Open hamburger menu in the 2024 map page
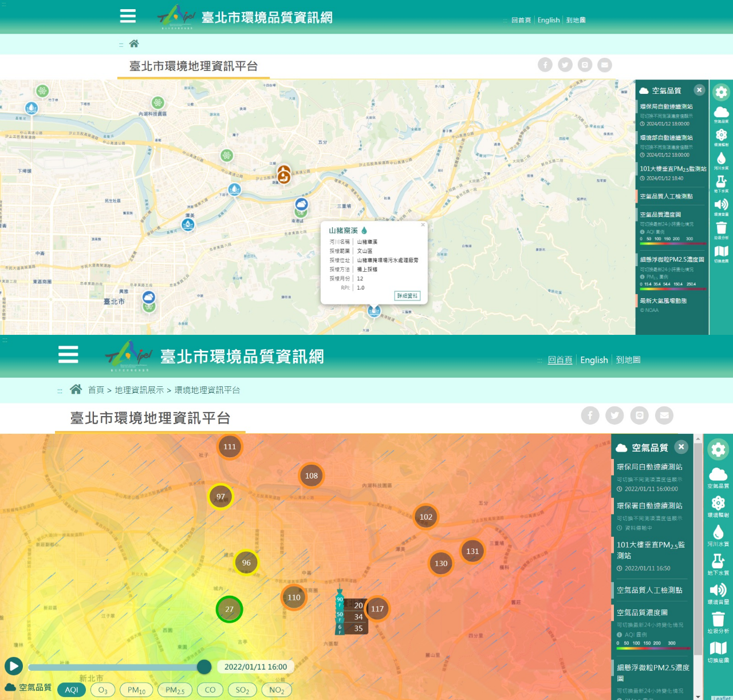The image size is (733, 700). (128, 16)
